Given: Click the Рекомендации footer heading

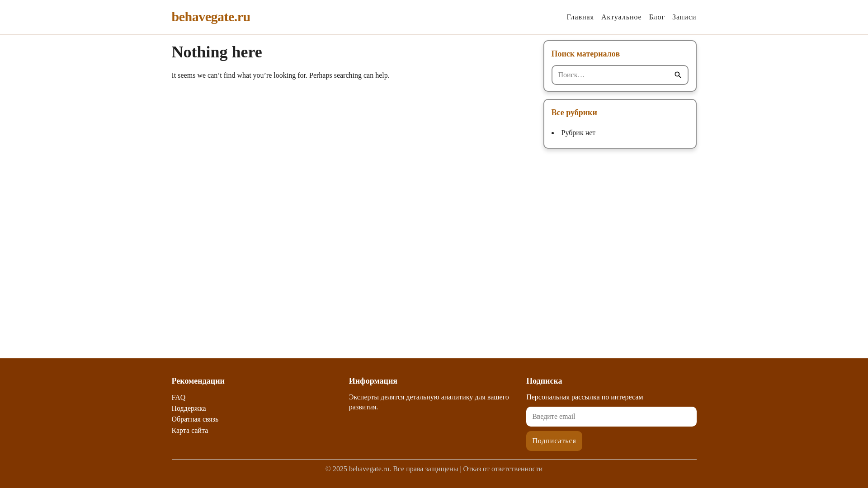Looking at the screenshot, I should coord(198,381).
